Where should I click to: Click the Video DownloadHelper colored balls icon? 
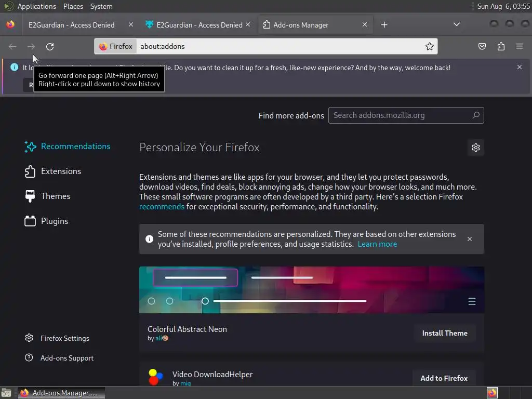[156, 377]
